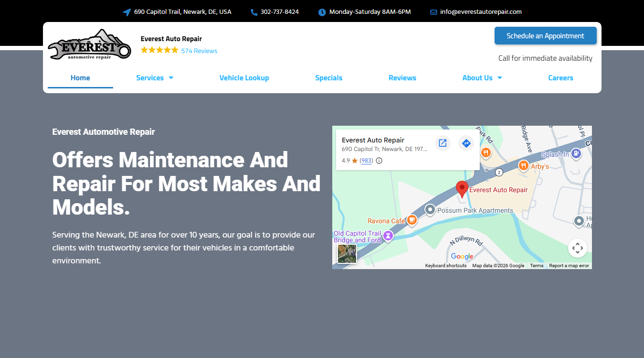Image resolution: width=644 pixels, height=358 pixels.
Task: Go to the Home tab
Action: pos(80,78)
